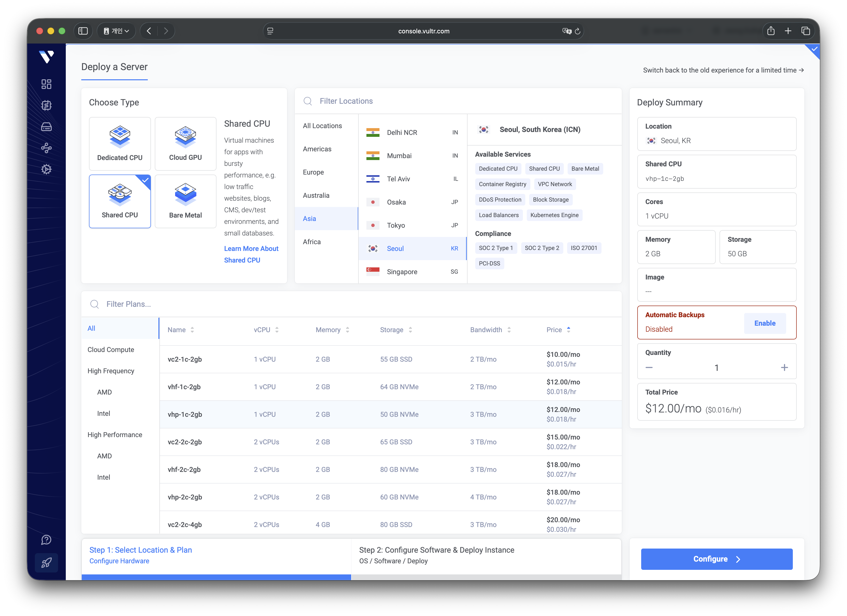847x616 pixels.
Task: Click the console.vultr.com address bar
Action: click(423, 31)
